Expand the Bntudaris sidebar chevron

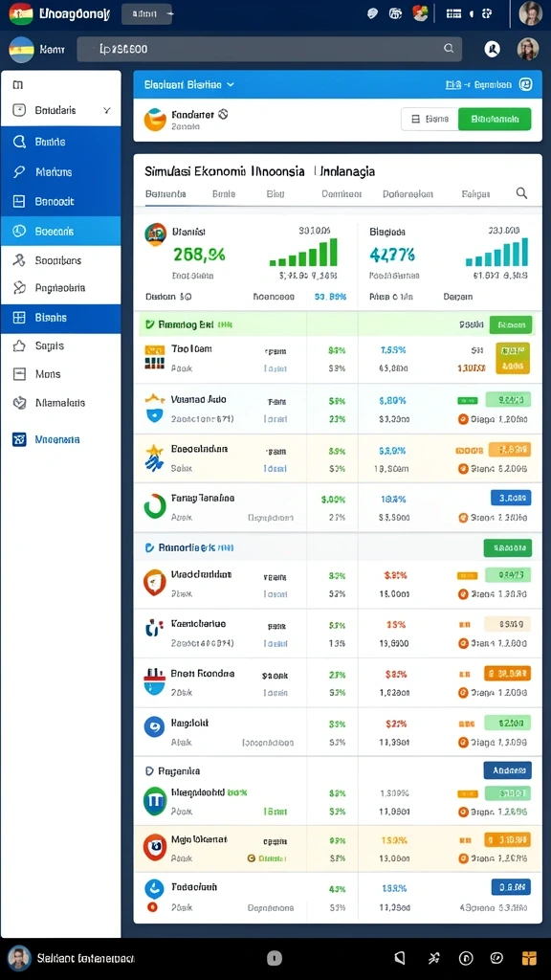tap(107, 111)
